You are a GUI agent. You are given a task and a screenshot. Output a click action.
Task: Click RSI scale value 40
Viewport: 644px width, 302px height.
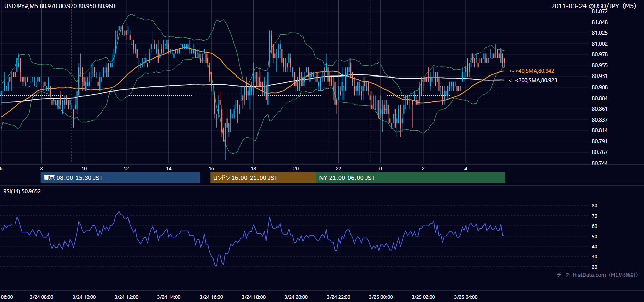(594, 246)
